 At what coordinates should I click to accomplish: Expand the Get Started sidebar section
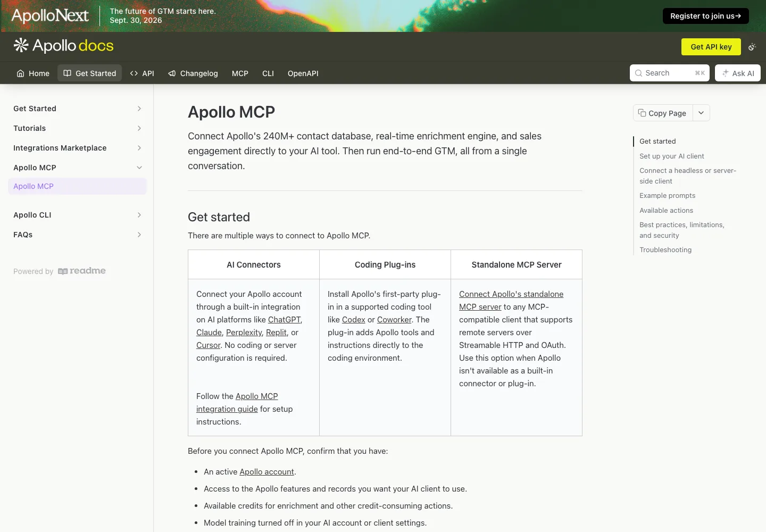coord(139,109)
